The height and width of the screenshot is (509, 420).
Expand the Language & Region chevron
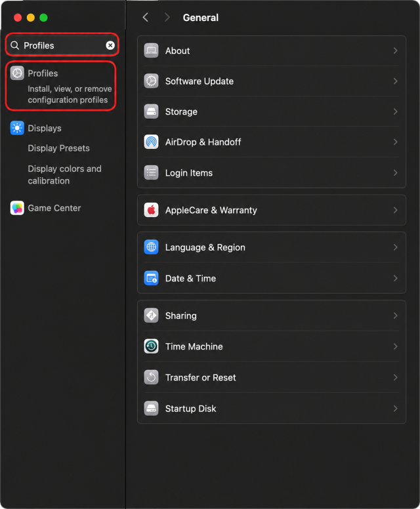tap(395, 247)
